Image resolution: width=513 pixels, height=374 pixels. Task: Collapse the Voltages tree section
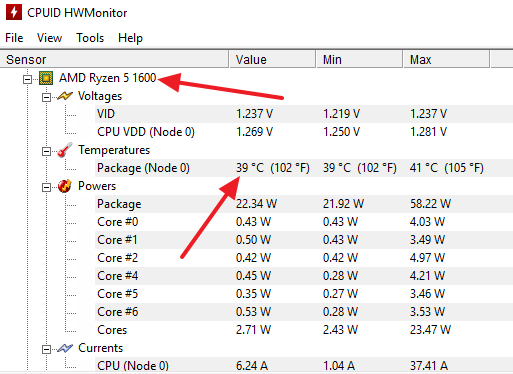coord(46,97)
